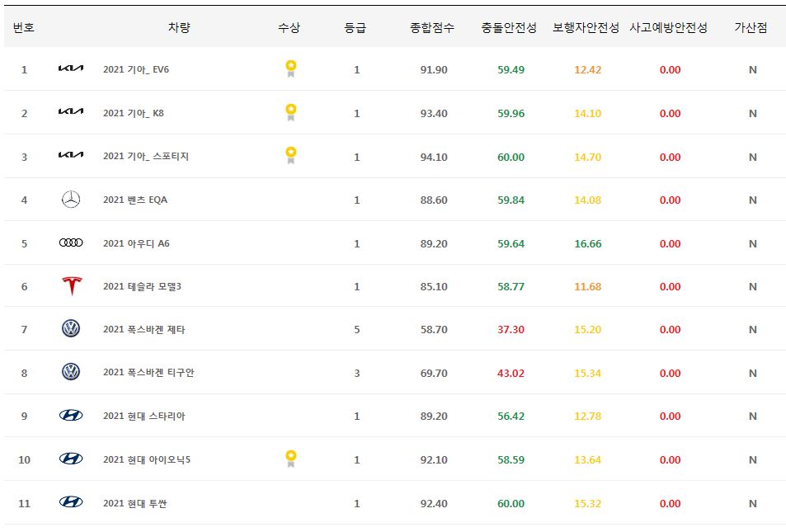Image resolution: width=786 pixels, height=532 pixels.
Task: Click the pedestrian safety value 14.10
Action: pyautogui.click(x=587, y=113)
